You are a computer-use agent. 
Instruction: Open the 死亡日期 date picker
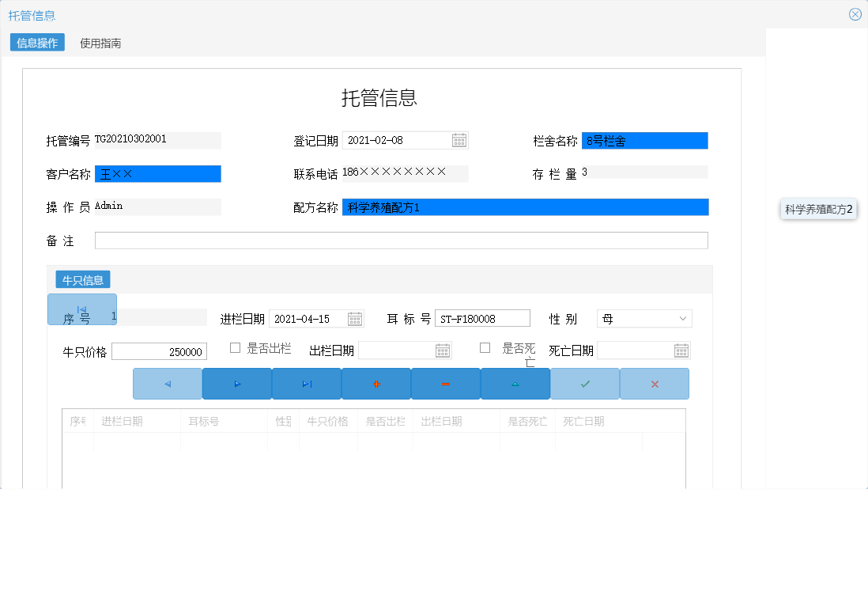tap(681, 349)
